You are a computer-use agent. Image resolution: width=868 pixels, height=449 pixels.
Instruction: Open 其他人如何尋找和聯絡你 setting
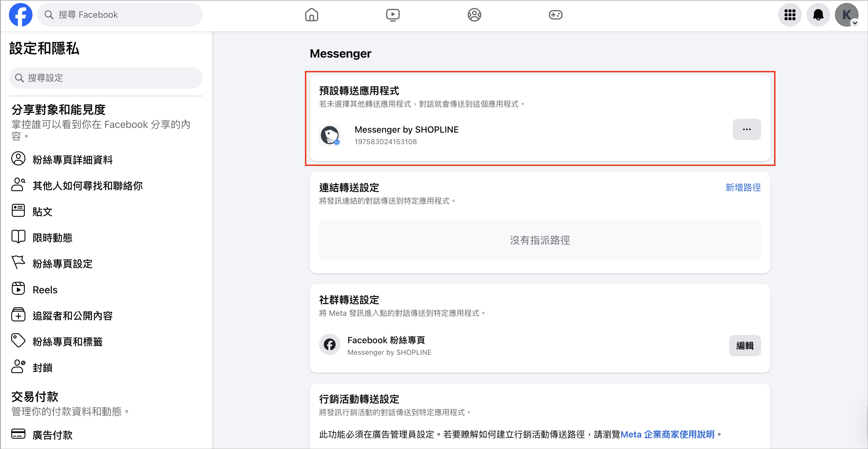pyautogui.click(x=88, y=186)
